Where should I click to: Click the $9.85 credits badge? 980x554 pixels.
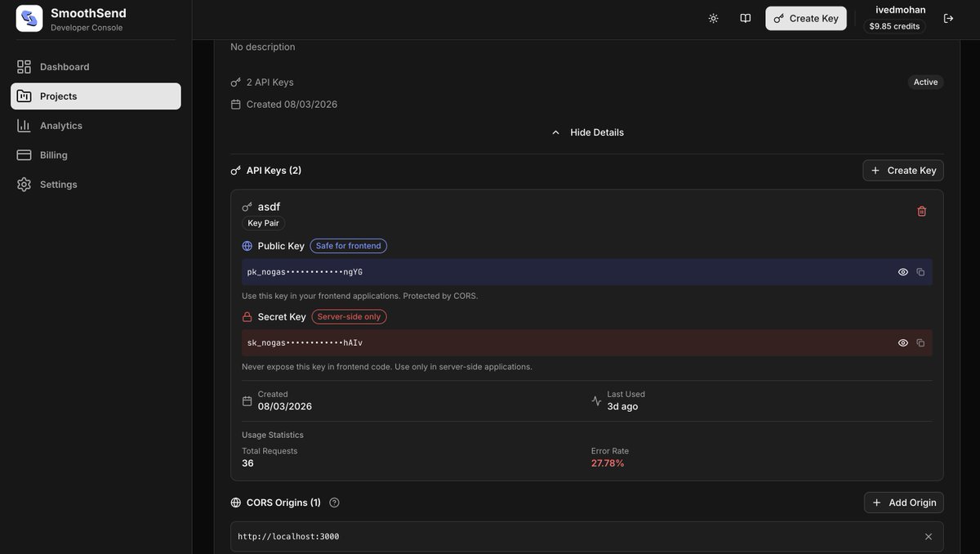tap(894, 26)
